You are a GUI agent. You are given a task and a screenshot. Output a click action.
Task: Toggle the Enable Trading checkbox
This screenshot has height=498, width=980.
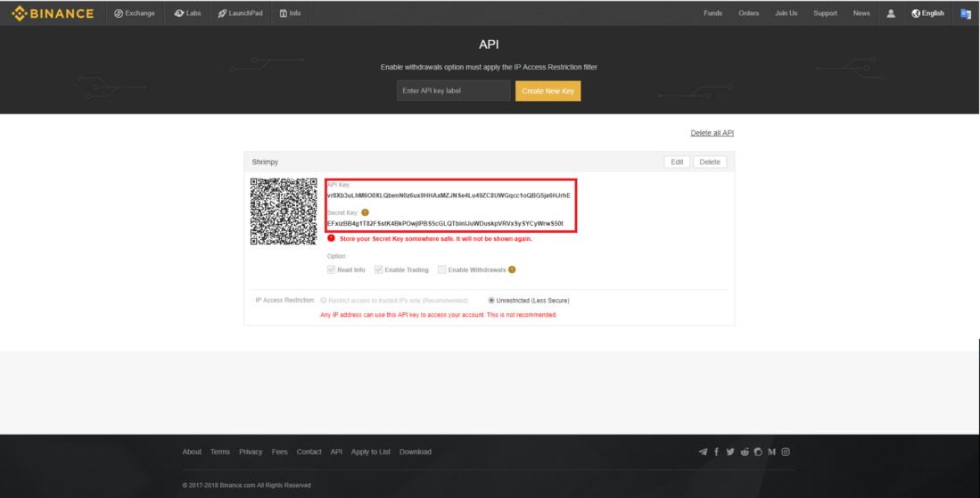coord(379,270)
